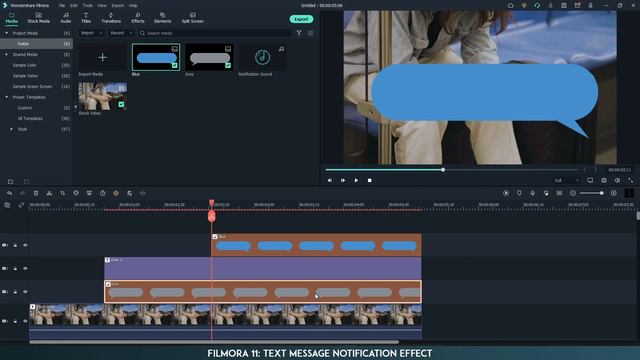640x360 pixels.
Task: Lock the Blue clip track
Action: [x=16, y=245]
